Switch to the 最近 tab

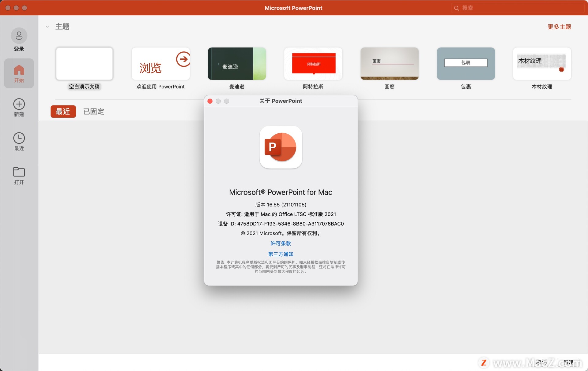[x=63, y=112]
